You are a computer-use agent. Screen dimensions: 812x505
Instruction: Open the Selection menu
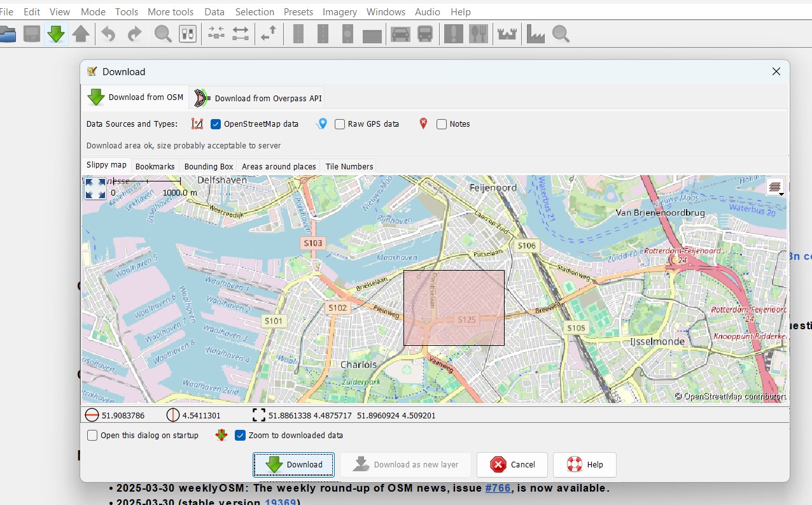[x=255, y=11]
